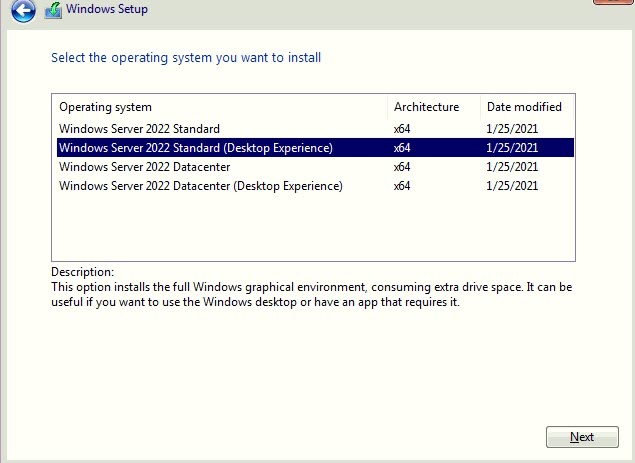Click the Operating system column header
Viewport: 635px width, 463px height.
point(105,107)
